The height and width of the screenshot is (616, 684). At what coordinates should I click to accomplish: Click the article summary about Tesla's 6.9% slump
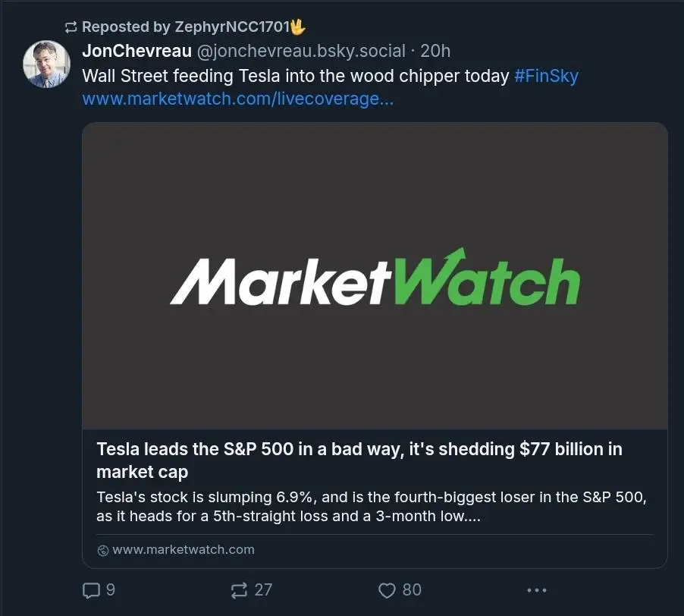tap(372, 507)
